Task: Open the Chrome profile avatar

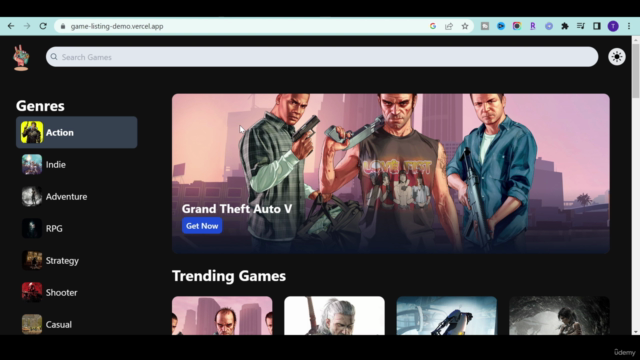Action: pyautogui.click(x=613, y=26)
